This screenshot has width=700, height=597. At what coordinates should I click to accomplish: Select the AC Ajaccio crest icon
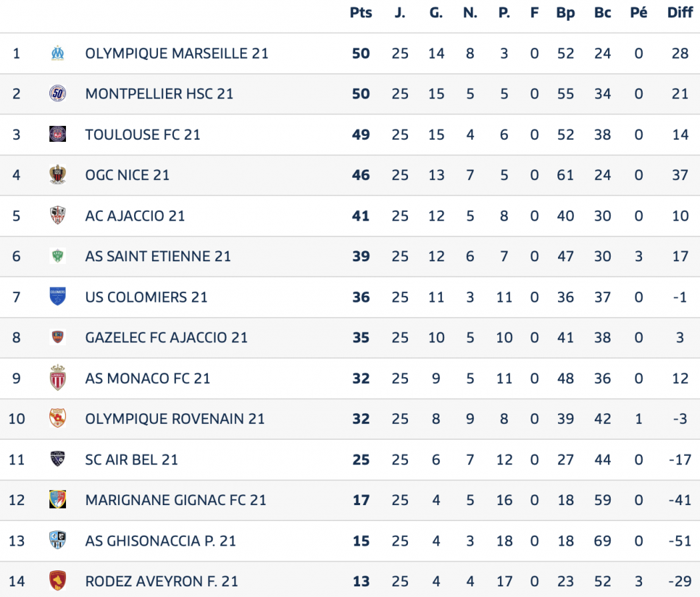coord(57,215)
